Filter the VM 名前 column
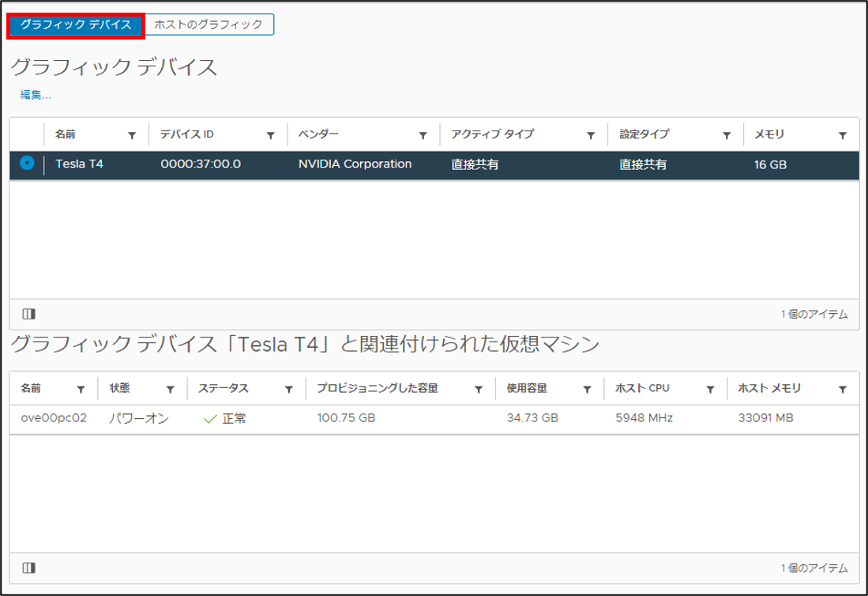The image size is (868, 596). tap(81, 390)
